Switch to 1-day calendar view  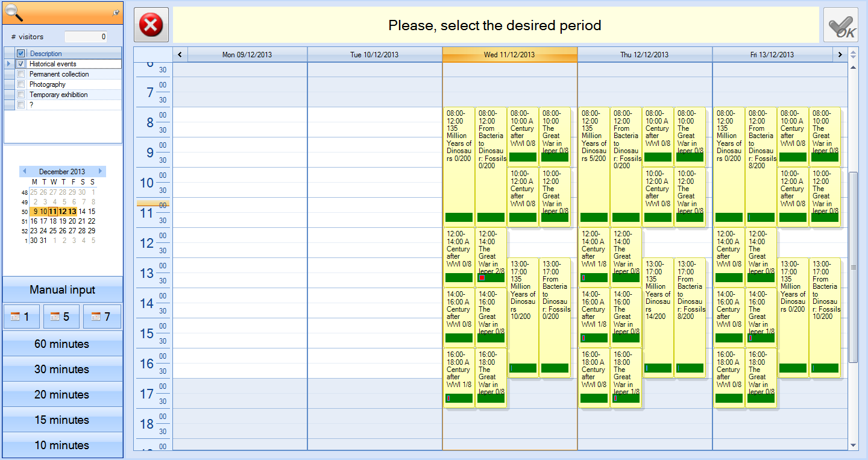pyautogui.click(x=22, y=317)
